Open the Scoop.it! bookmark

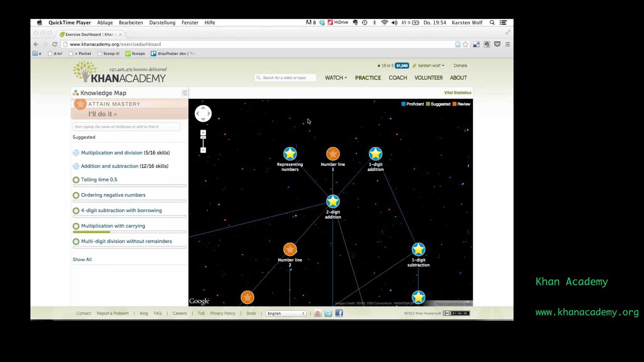[x=109, y=53]
